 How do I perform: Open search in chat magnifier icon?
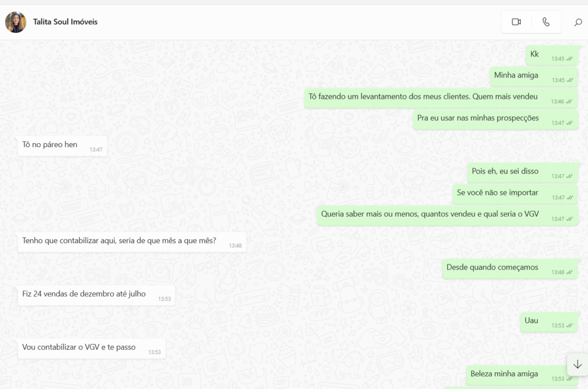point(578,22)
